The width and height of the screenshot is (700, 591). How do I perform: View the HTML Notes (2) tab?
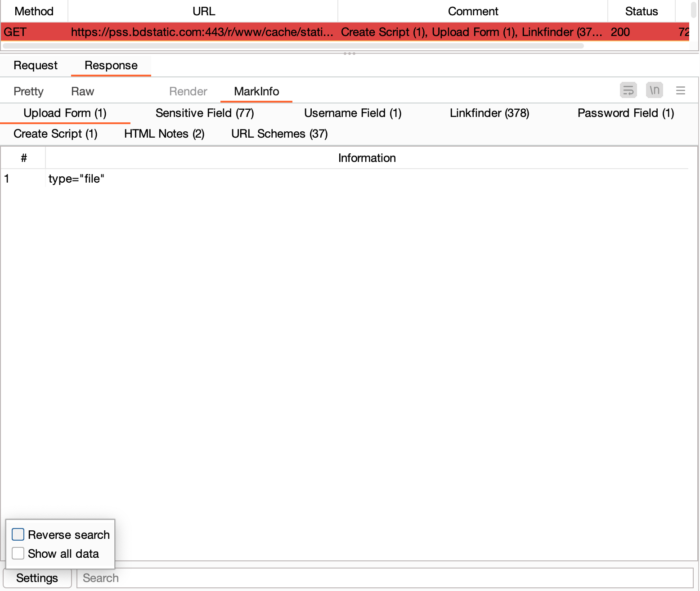[164, 134]
